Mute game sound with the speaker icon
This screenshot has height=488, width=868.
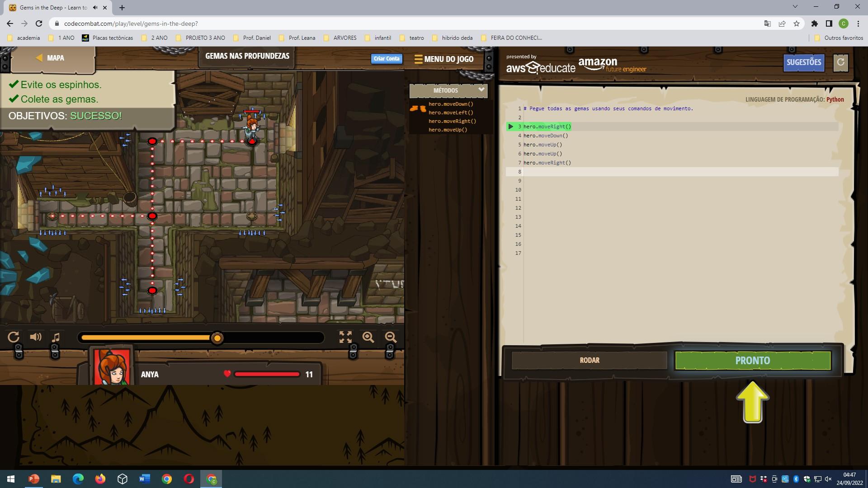[x=35, y=337]
